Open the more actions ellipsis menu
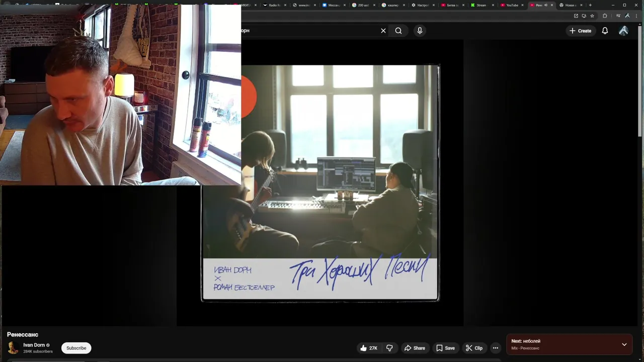Screen dimensions: 644x362 pos(496,348)
